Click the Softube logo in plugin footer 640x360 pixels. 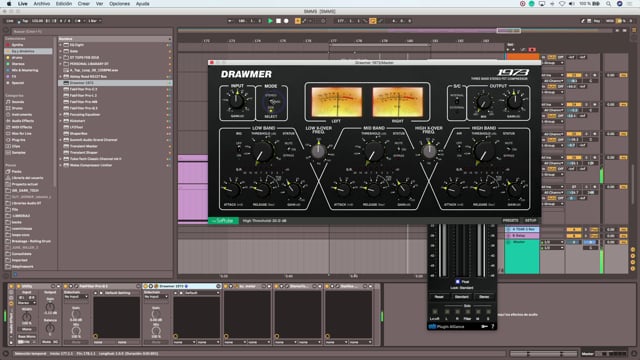[x=223, y=220]
